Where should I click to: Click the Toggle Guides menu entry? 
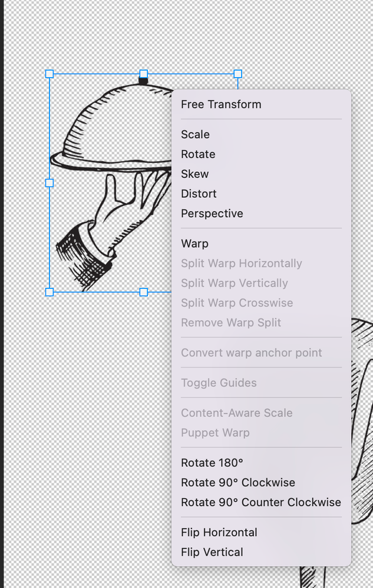coord(219,383)
